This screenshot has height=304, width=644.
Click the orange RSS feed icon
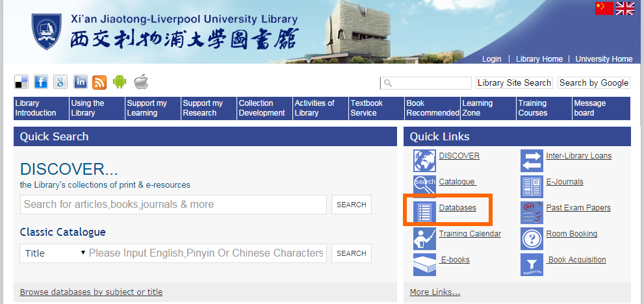(99, 82)
